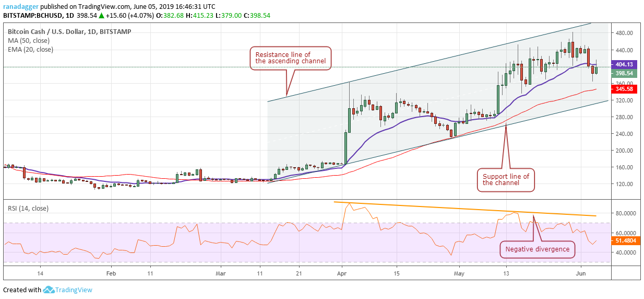The image size is (644, 299).
Task: Select the 'Support line of the channel' callout
Action: (506, 180)
